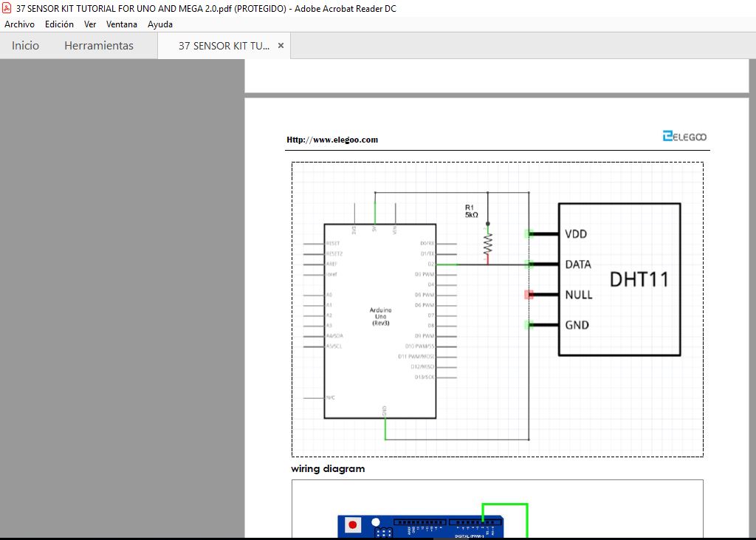The height and width of the screenshot is (540, 756).
Task: Switch to the Herramientas tab
Action: 99,45
